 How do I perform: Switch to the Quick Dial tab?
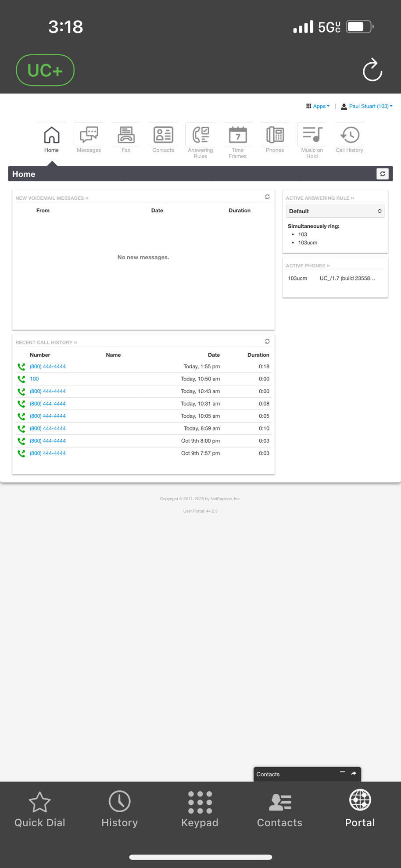pyautogui.click(x=40, y=810)
